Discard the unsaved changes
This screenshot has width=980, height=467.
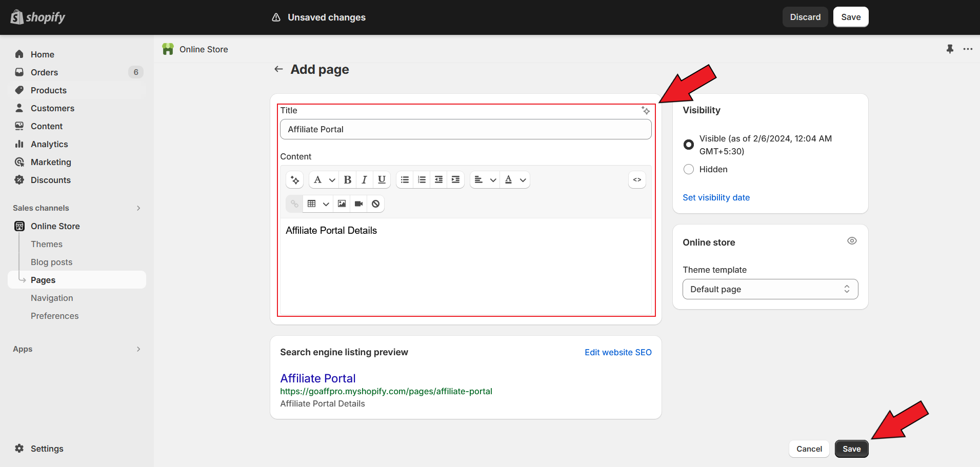point(805,17)
